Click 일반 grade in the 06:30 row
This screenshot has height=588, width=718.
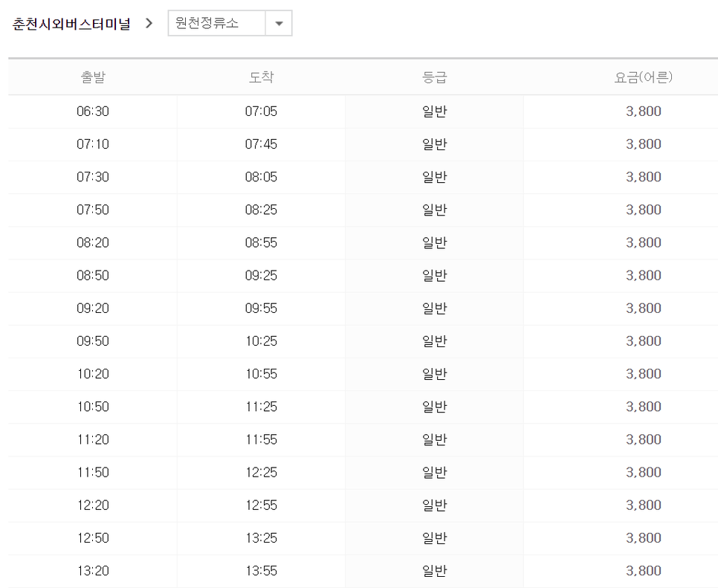click(x=434, y=112)
